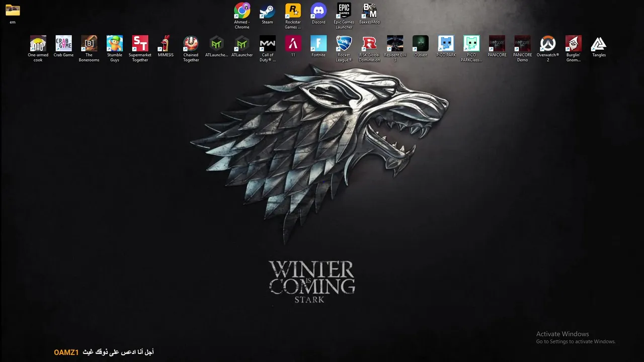
Task: Click the Overwatch 2 icon
Action: [548, 43]
